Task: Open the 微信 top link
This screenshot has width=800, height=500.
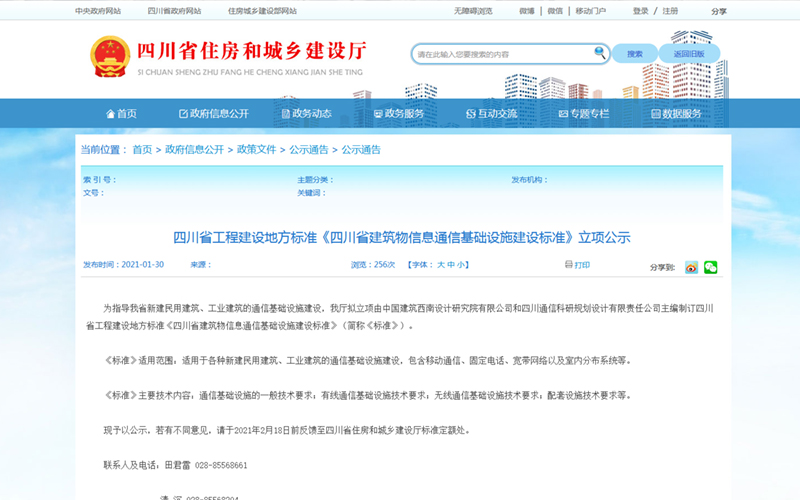Action: (x=555, y=11)
